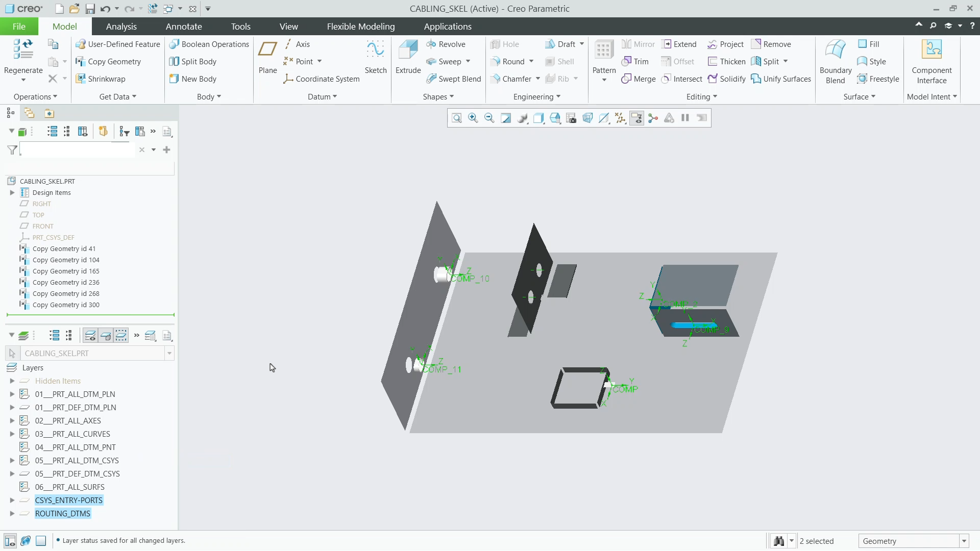The width and height of the screenshot is (980, 551).
Task: Create a datum Plane
Action: pyautogui.click(x=267, y=57)
